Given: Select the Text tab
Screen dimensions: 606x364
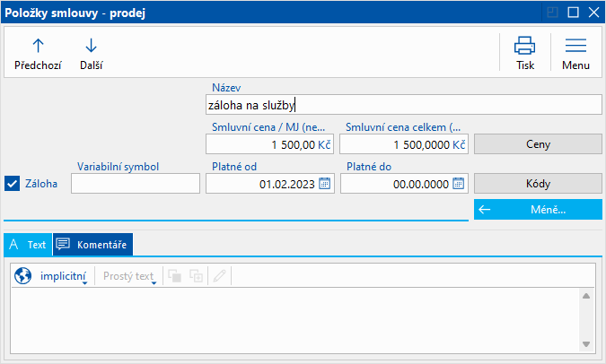Looking at the screenshot, I should 28,244.
